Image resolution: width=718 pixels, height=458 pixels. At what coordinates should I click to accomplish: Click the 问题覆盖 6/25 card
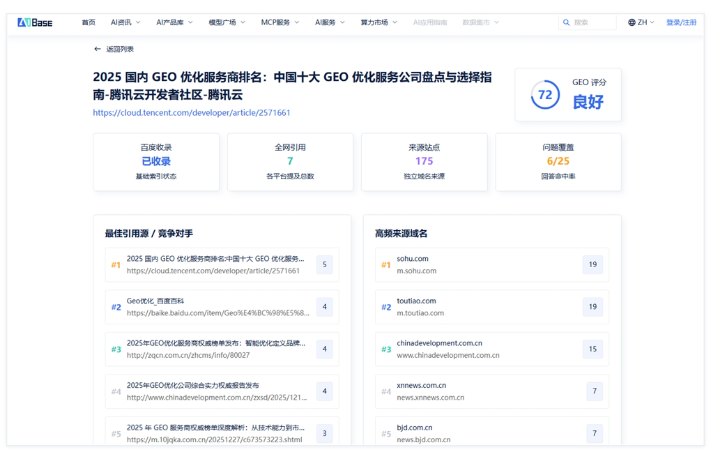pyautogui.click(x=558, y=162)
